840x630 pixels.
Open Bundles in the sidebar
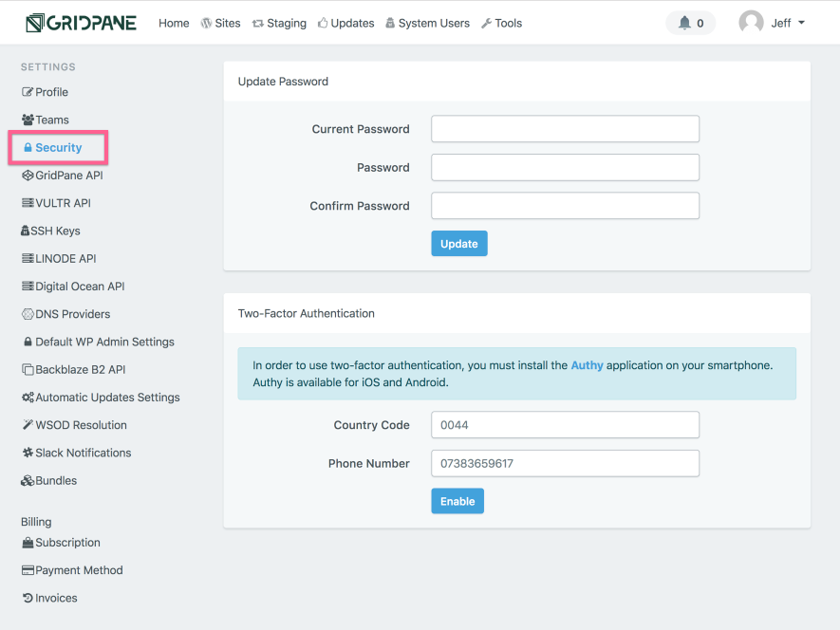point(48,480)
